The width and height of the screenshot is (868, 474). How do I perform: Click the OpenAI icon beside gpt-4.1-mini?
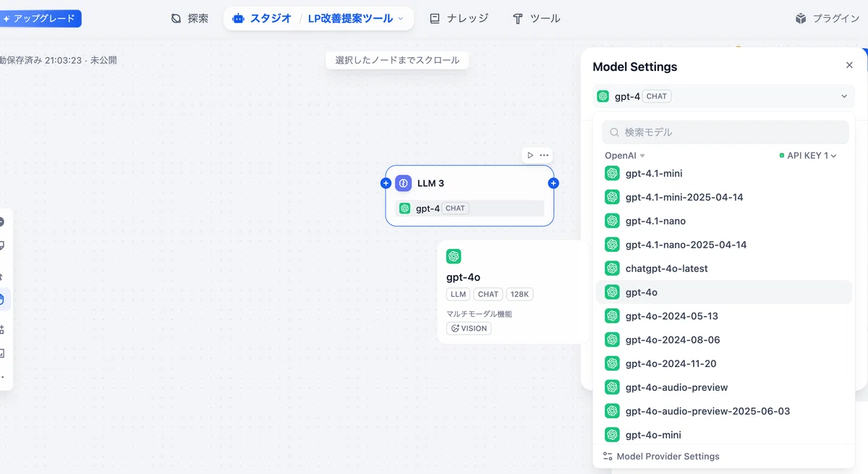pos(613,174)
